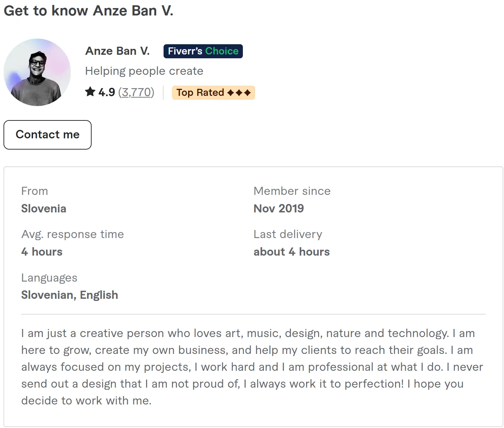Screen dimensions: 504x428
Task: Click the Fiverr's Choice badge
Action: click(203, 51)
